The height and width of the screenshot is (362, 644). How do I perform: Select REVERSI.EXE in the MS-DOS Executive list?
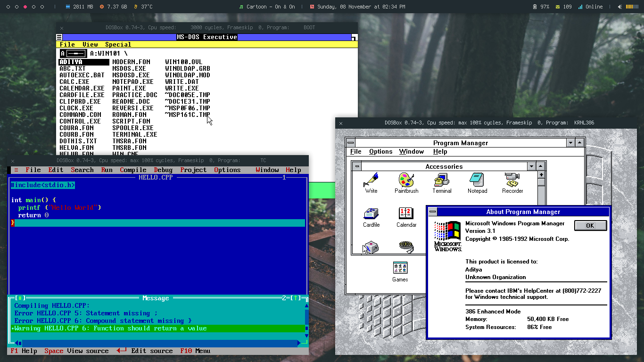(133, 108)
